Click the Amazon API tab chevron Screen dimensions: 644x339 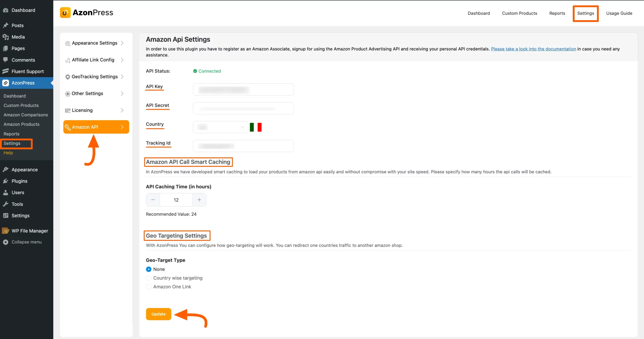pyautogui.click(x=122, y=127)
